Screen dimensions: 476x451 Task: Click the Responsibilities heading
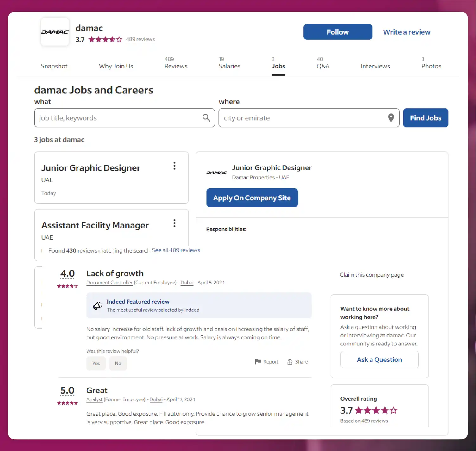coord(226,229)
